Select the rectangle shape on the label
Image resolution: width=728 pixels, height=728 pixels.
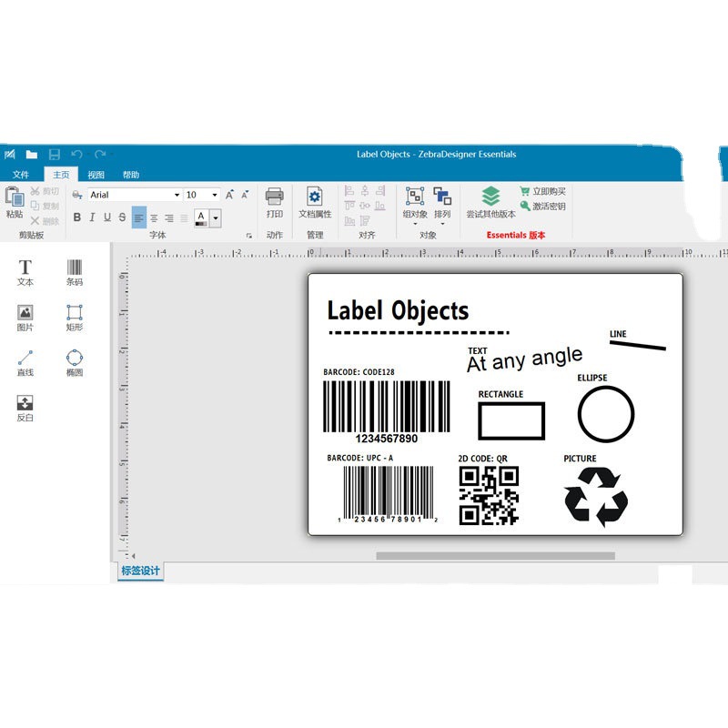pyautogui.click(x=511, y=420)
